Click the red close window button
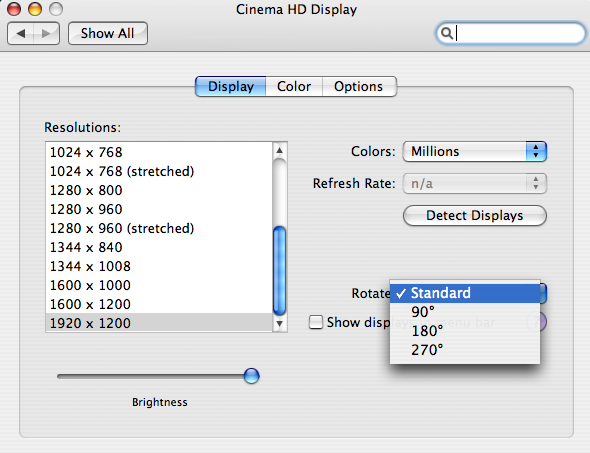The width and height of the screenshot is (590, 453). (x=14, y=9)
